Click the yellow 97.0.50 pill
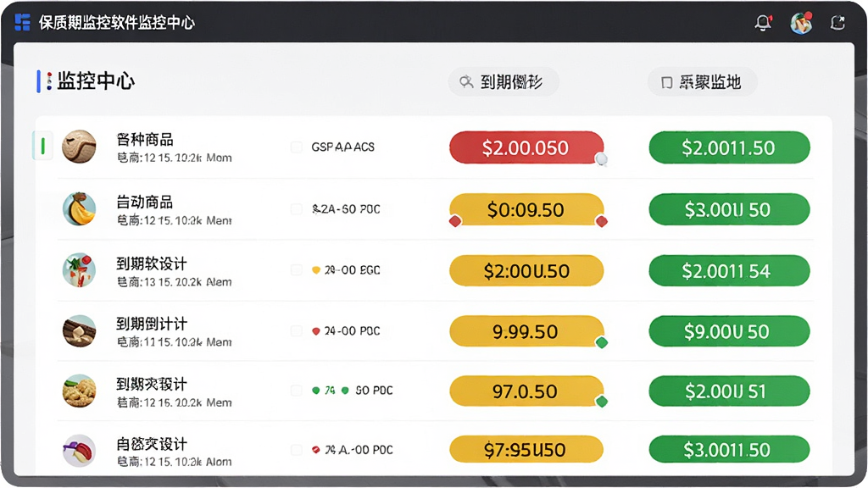Image resolution: width=868 pixels, height=488 pixels. (x=526, y=391)
